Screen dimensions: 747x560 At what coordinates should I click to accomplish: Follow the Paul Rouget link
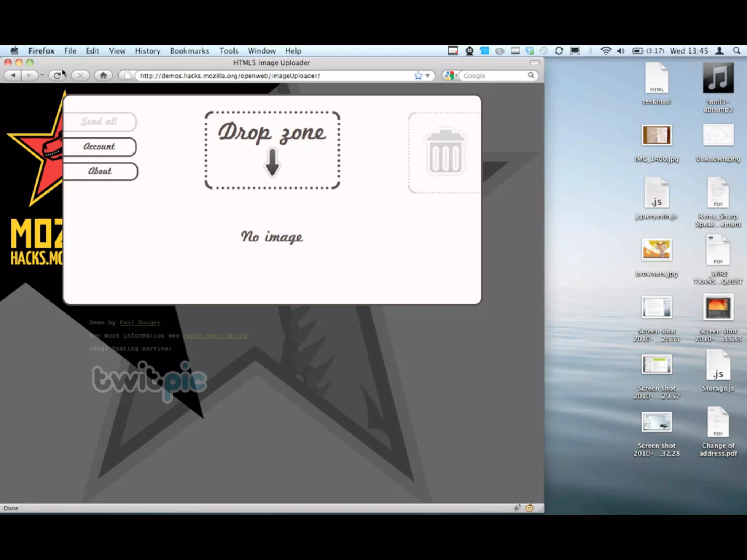tap(140, 323)
